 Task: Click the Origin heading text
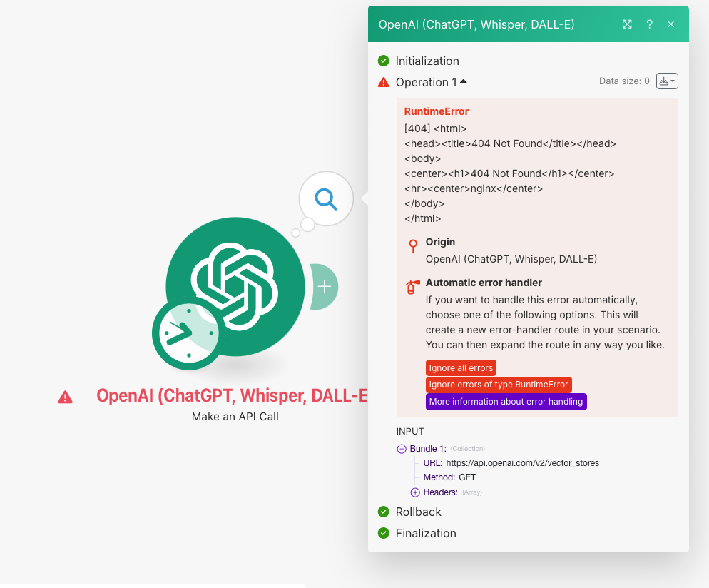pyautogui.click(x=440, y=242)
